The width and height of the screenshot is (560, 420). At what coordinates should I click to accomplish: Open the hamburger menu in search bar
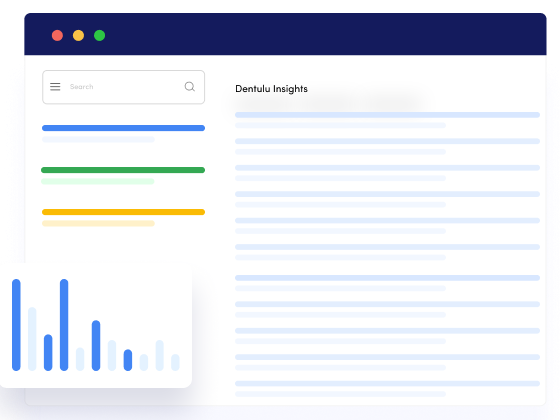pos(55,87)
